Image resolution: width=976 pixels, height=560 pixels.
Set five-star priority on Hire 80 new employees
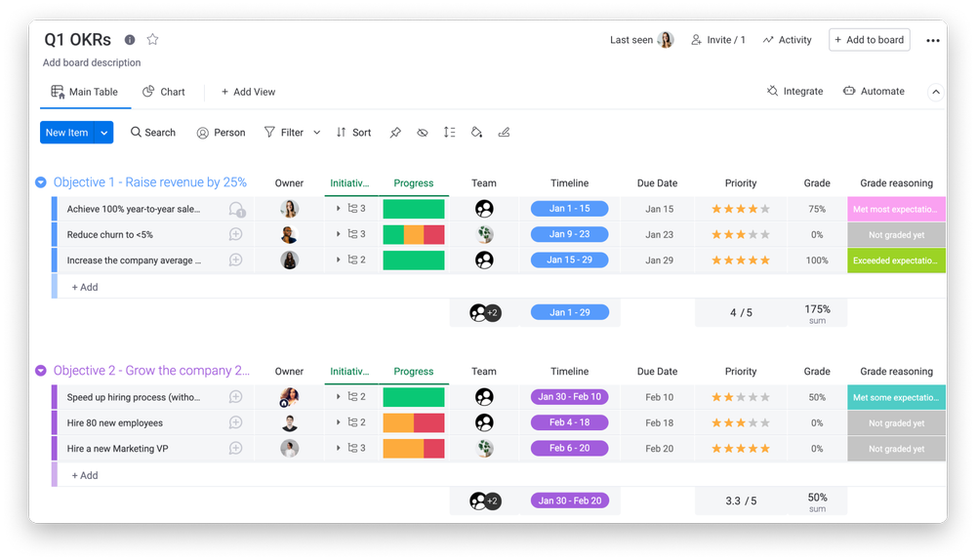coord(765,423)
